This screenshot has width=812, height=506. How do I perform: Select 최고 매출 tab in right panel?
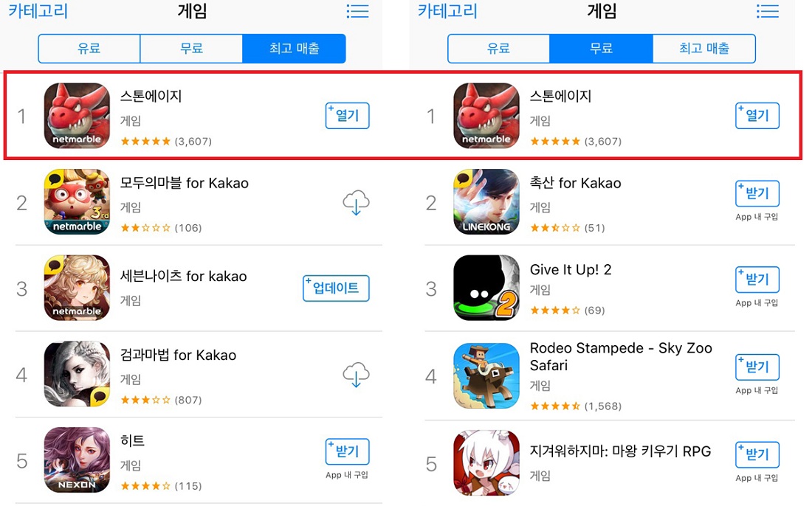(x=704, y=49)
